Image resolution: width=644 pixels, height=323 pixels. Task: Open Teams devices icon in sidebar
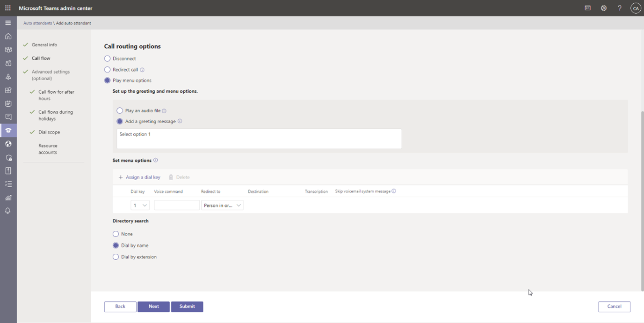pos(8,77)
